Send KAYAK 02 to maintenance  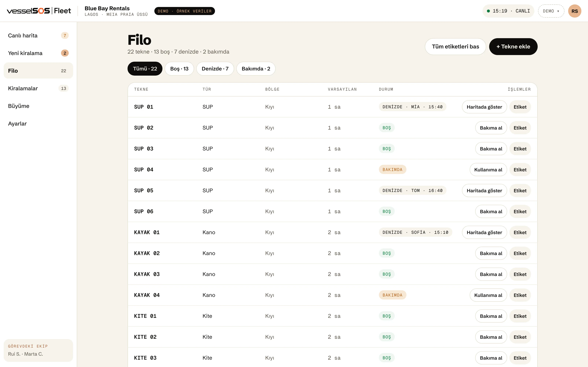(491, 253)
